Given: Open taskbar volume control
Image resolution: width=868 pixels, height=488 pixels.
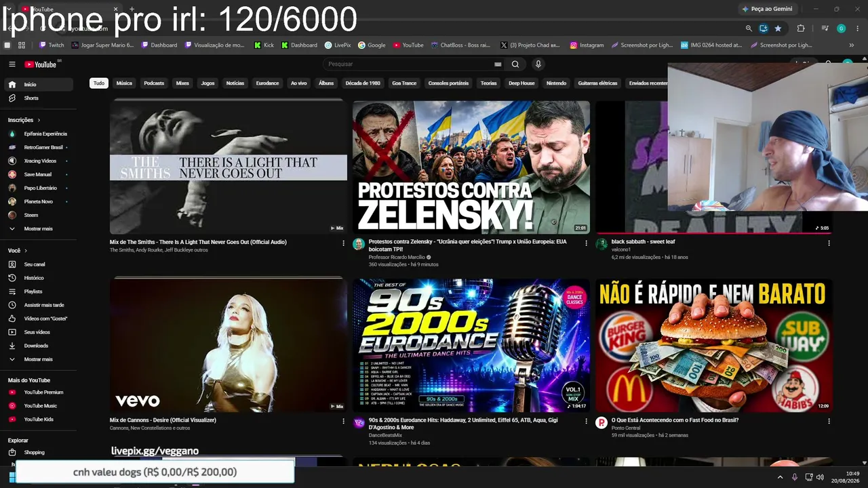Looking at the screenshot, I should 820,477.
